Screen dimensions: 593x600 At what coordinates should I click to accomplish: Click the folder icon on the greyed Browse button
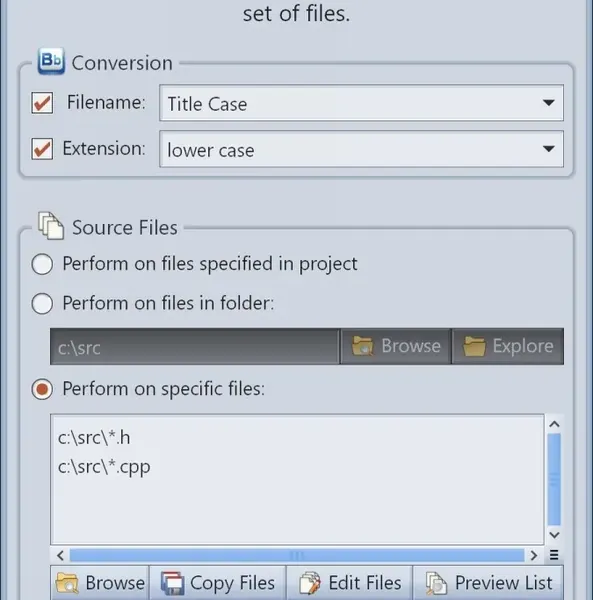pyautogui.click(x=362, y=346)
